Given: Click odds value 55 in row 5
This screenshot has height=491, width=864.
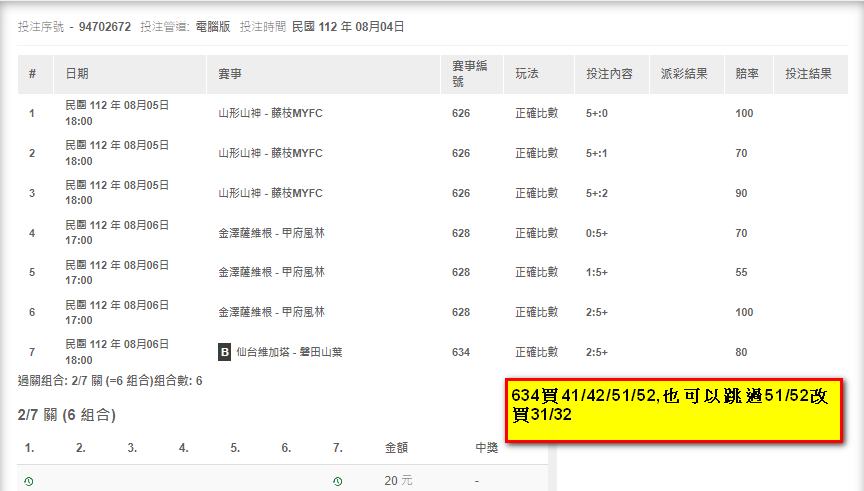Looking at the screenshot, I should 741,272.
